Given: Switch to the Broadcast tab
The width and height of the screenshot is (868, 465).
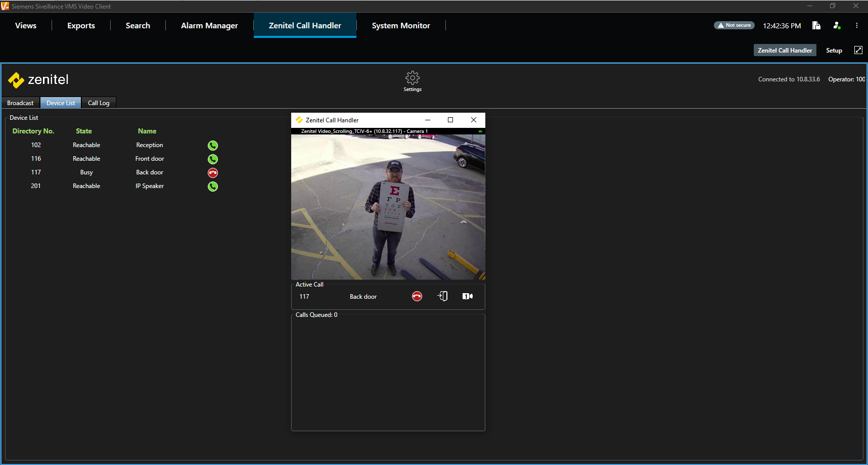Looking at the screenshot, I should pos(20,103).
